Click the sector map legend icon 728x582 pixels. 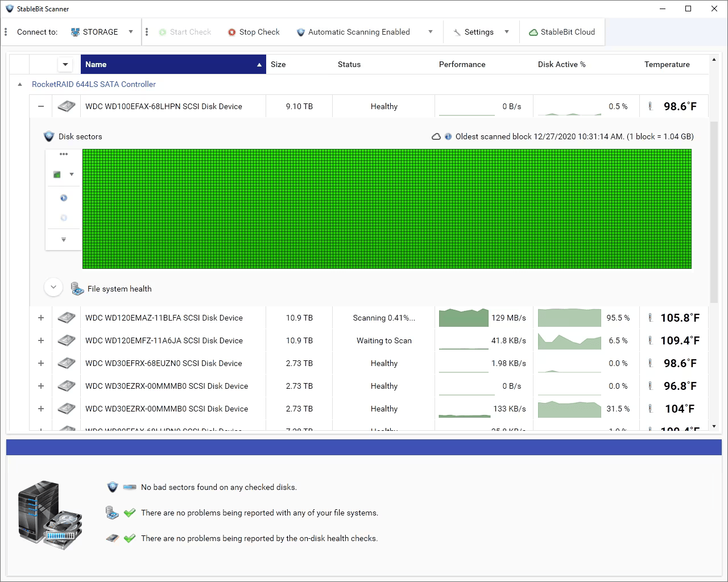(x=57, y=174)
